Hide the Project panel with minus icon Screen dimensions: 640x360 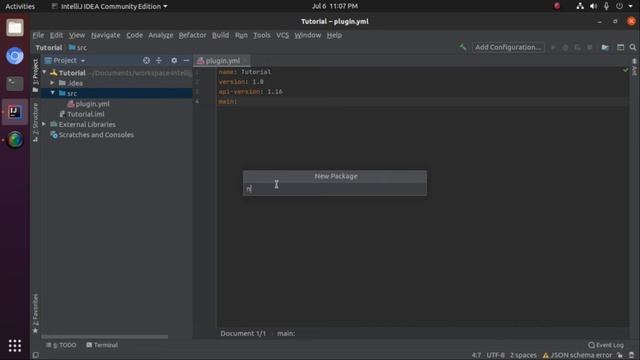coord(186,60)
